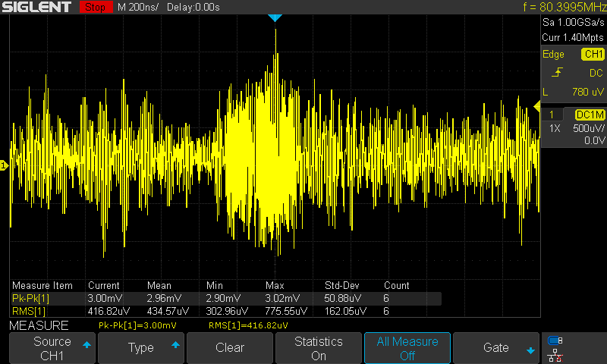Click the 0.0V channel offset value
Image resolution: width=607 pixels, height=364 pixels.
pyautogui.click(x=595, y=140)
